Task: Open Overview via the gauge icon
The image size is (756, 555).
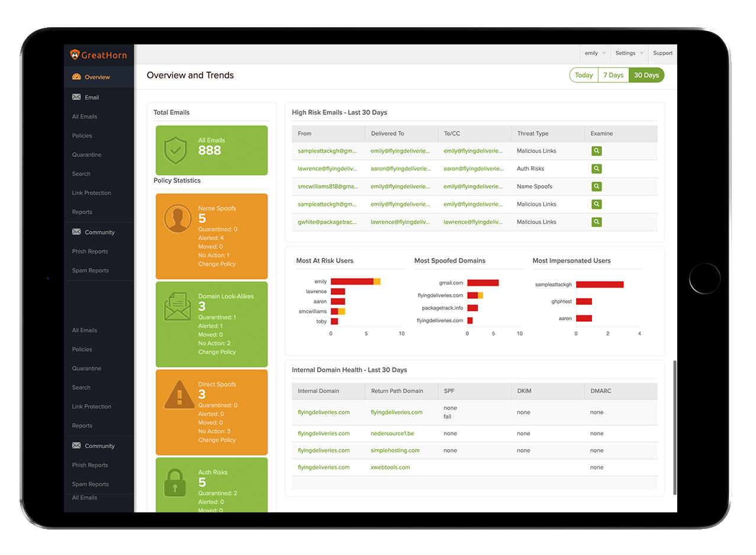Action: 76,77
